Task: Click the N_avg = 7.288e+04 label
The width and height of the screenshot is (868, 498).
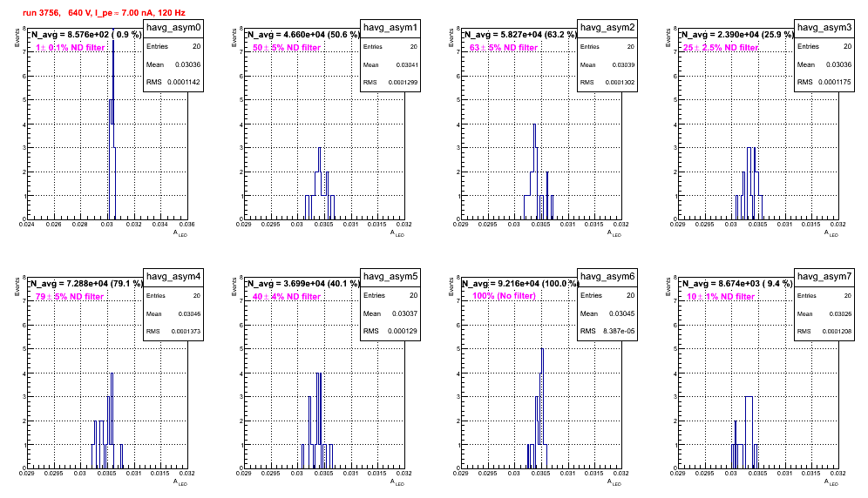Action: coord(85,284)
